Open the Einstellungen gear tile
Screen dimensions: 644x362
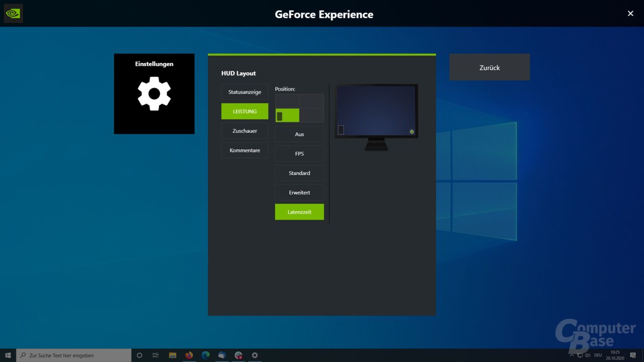[x=154, y=94]
